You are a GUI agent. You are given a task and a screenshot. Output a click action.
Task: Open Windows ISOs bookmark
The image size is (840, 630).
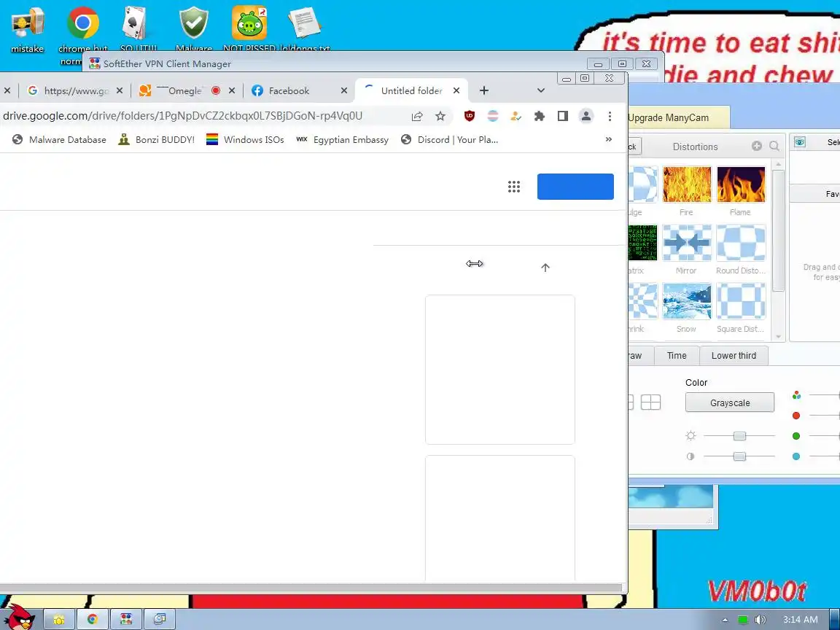245,139
